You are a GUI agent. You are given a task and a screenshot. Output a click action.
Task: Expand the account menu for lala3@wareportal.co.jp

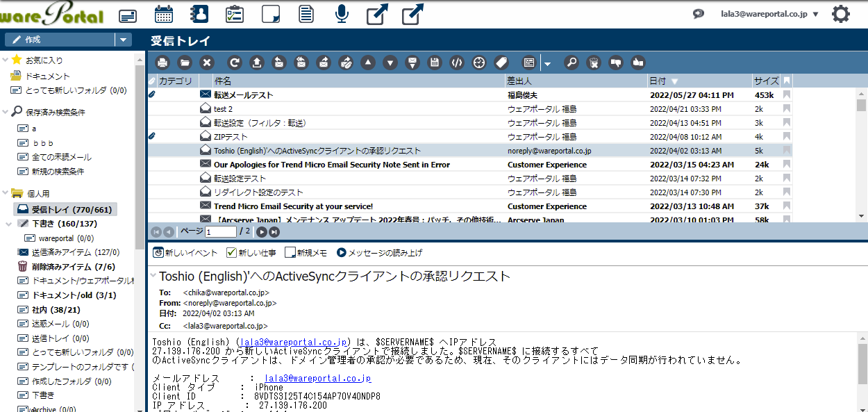coord(815,14)
